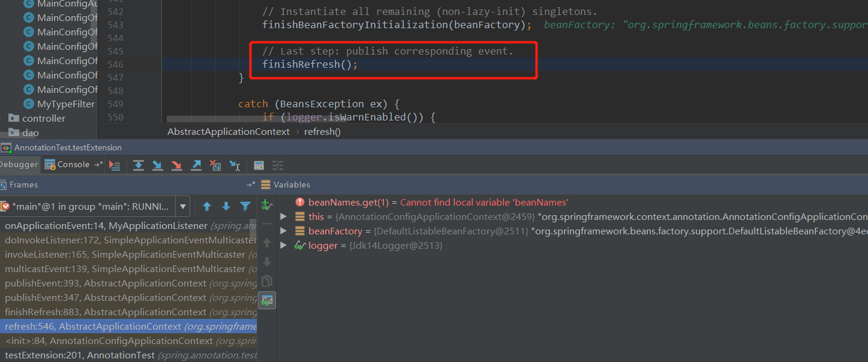The height and width of the screenshot is (362, 868).
Task: Select MainConfigAu class in project tree
Action: pyautogui.click(x=60, y=4)
